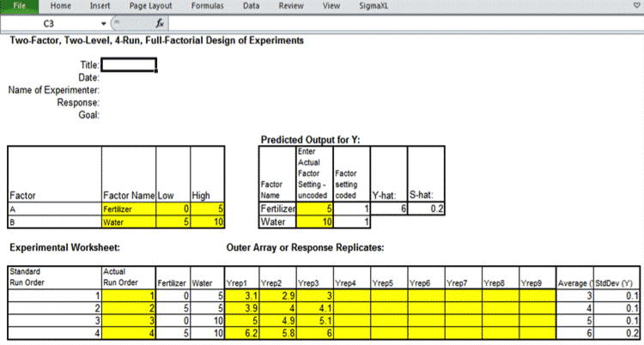Viewport: 644px width, 345px height.
Task: Select Yrep2 value 5.8 in run 4
Action: click(x=276, y=334)
